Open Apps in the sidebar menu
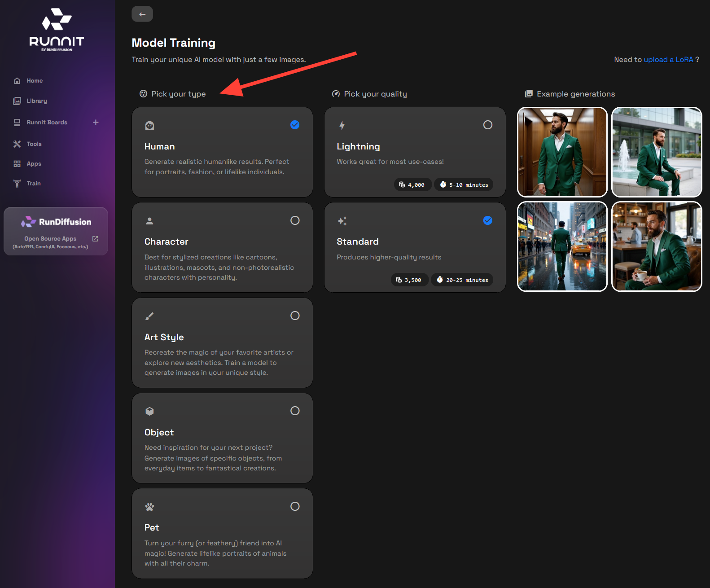710x588 pixels. point(34,164)
